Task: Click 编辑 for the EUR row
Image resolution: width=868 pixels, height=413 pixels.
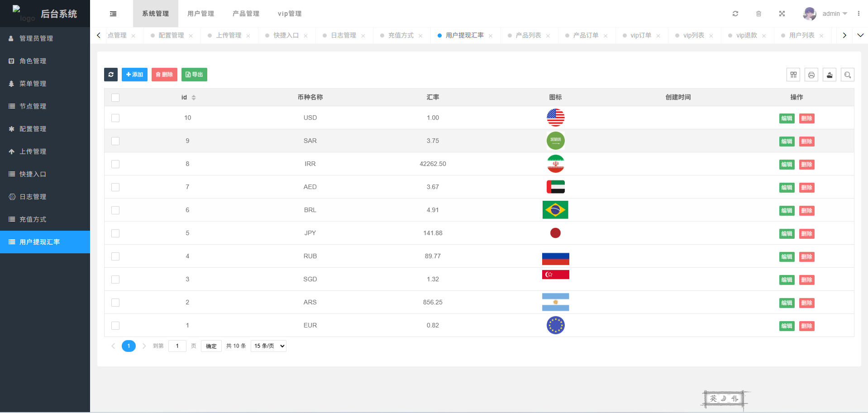Action: point(787,326)
